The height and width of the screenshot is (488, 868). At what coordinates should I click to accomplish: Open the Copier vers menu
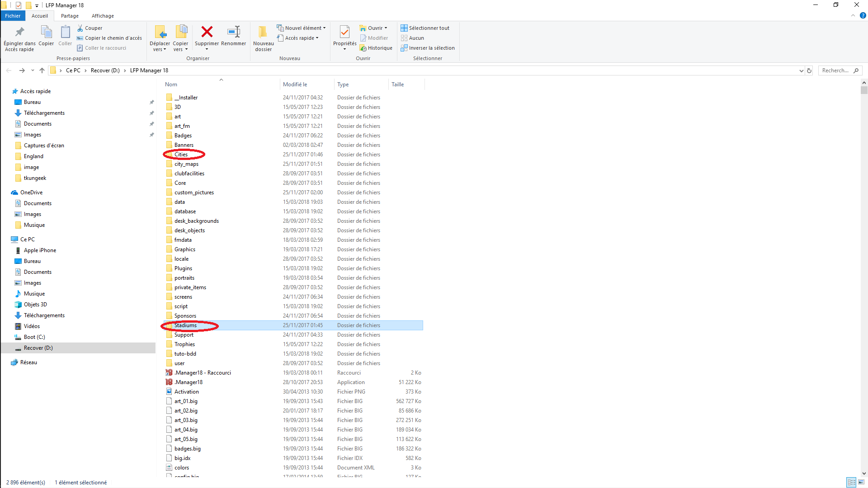[x=180, y=38]
